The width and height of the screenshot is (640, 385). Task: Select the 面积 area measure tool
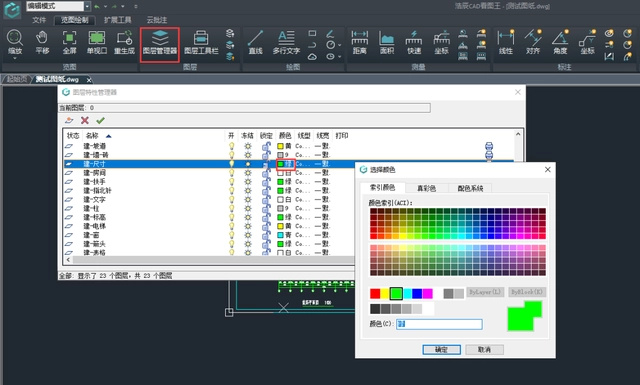pos(387,43)
